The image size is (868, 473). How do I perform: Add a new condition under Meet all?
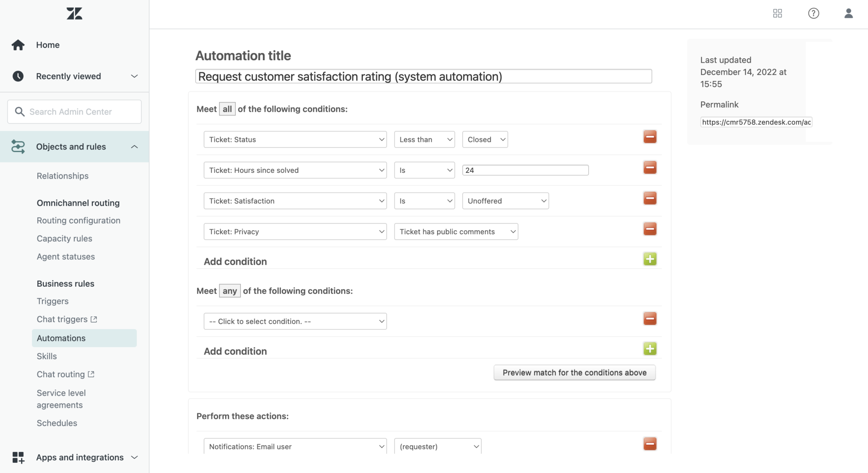[650, 259]
